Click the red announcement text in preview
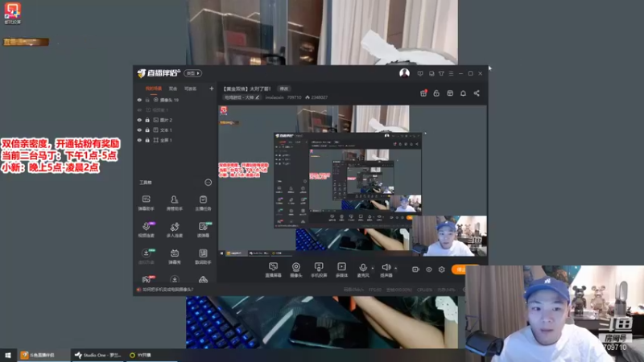The image size is (644, 362). coord(243,170)
